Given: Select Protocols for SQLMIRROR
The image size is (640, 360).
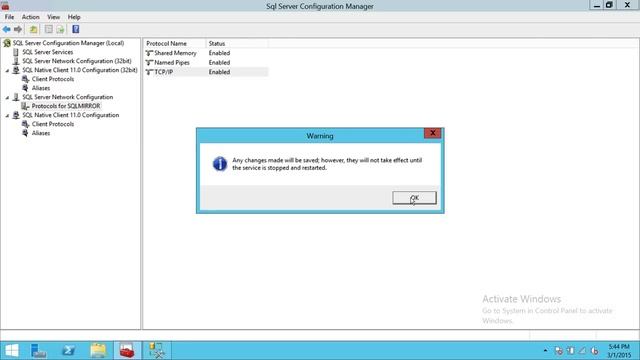Looking at the screenshot, I should [66, 106].
